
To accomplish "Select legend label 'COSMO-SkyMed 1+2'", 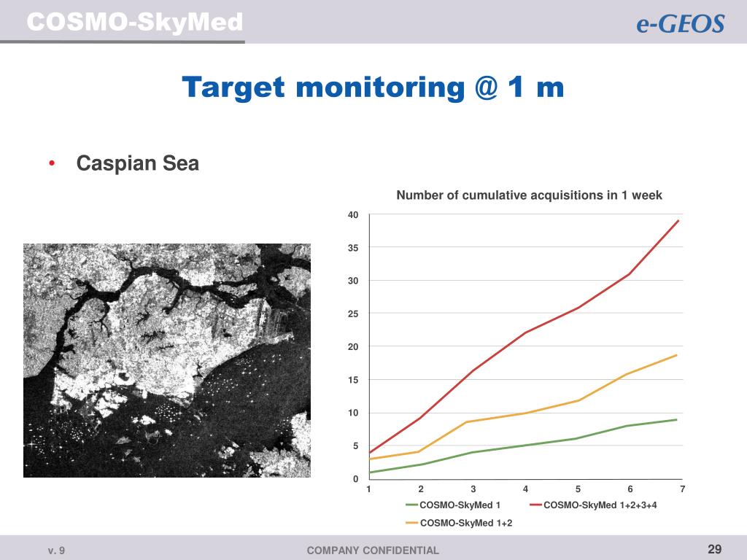I will tap(466, 523).
